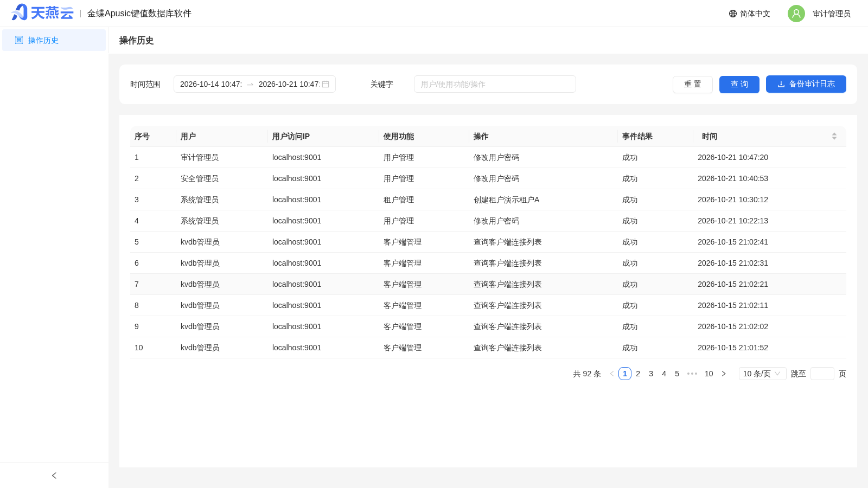
Task: Open the calendar icon in date range
Action: coord(325,84)
